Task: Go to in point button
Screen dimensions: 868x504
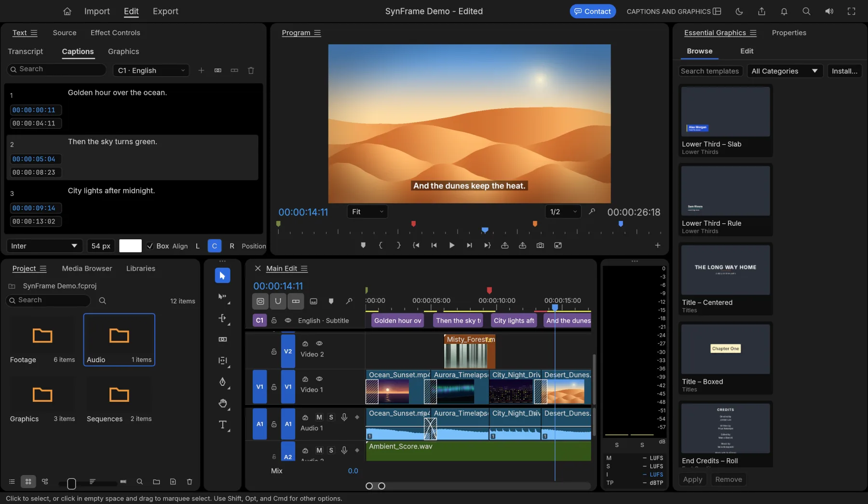Action: tap(416, 245)
